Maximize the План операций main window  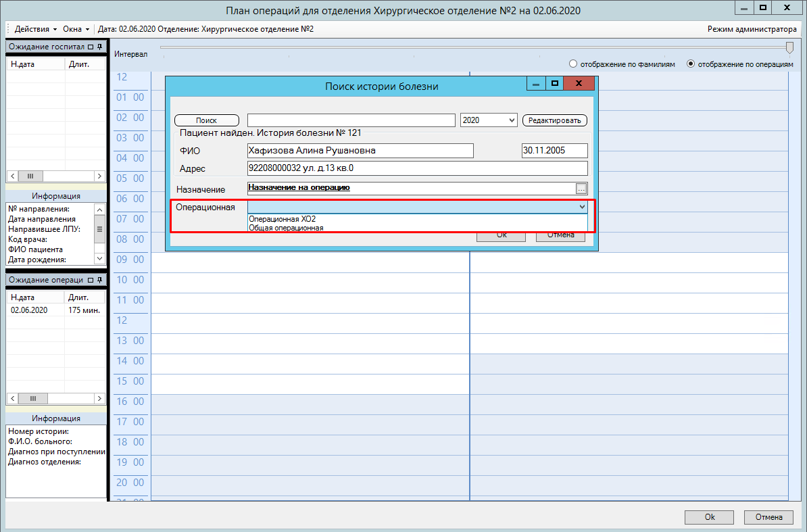coord(763,7)
